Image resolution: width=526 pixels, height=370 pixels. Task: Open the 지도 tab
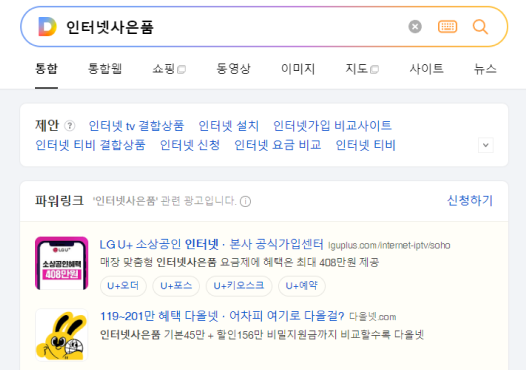click(362, 69)
